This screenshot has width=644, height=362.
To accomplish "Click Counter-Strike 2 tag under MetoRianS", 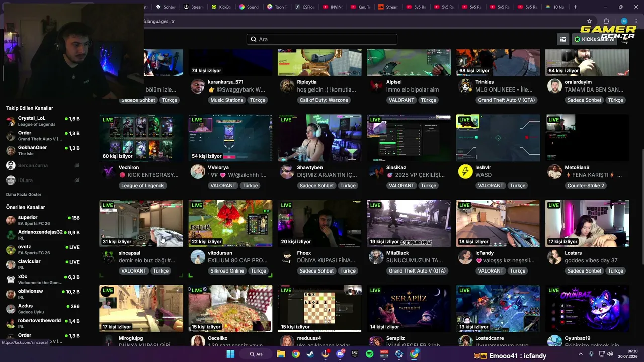I will [x=586, y=186].
